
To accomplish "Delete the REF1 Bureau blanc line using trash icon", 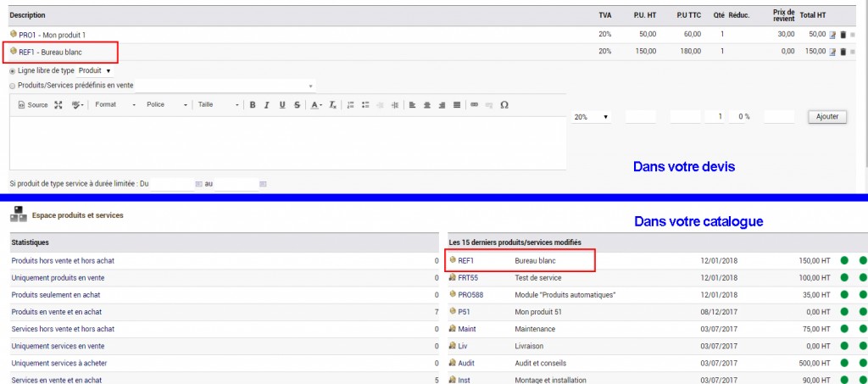I will tap(843, 53).
